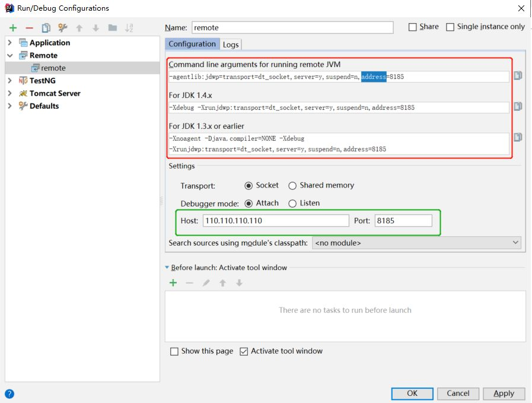Click the Cancel button
Image resolution: width=532 pixels, height=403 pixels.
coord(458,394)
